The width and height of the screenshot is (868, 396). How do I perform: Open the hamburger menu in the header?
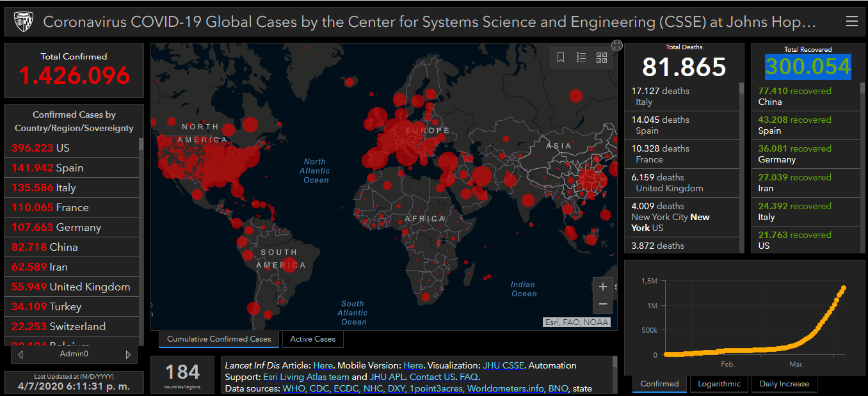point(851,22)
